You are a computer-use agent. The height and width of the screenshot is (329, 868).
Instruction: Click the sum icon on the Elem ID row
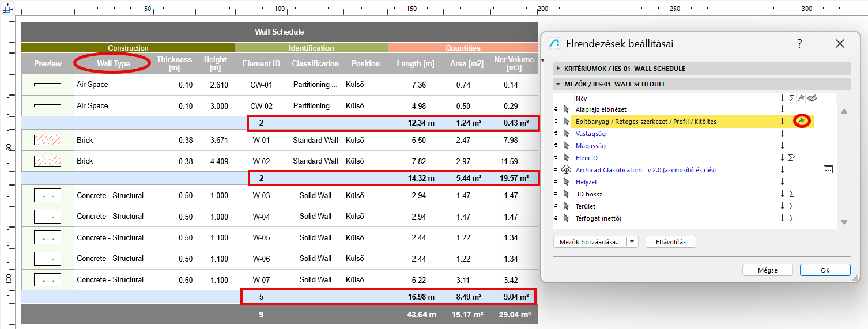793,158
